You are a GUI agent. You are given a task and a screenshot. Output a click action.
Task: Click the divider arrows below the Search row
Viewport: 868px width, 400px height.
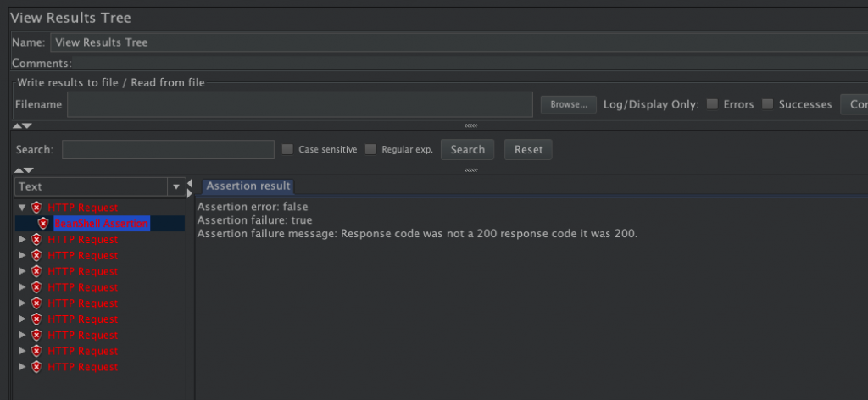(23, 170)
